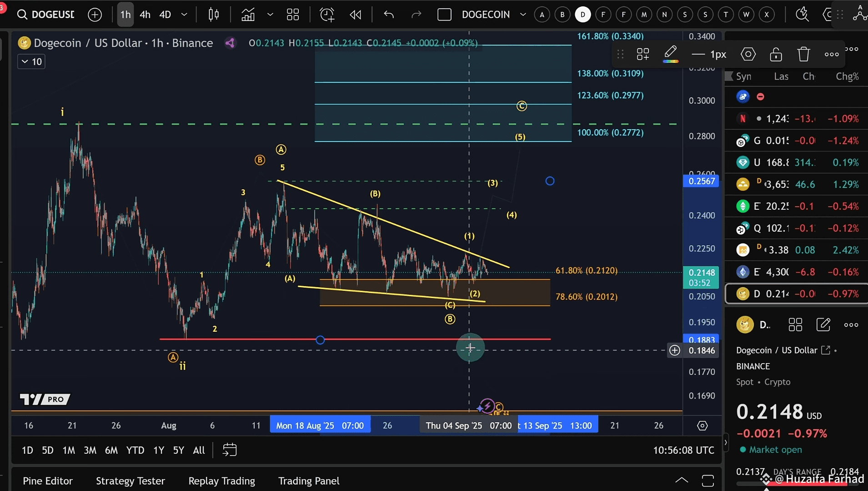Click the layout square icon
Viewport: 868px width, 491px height.
tap(444, 15)
